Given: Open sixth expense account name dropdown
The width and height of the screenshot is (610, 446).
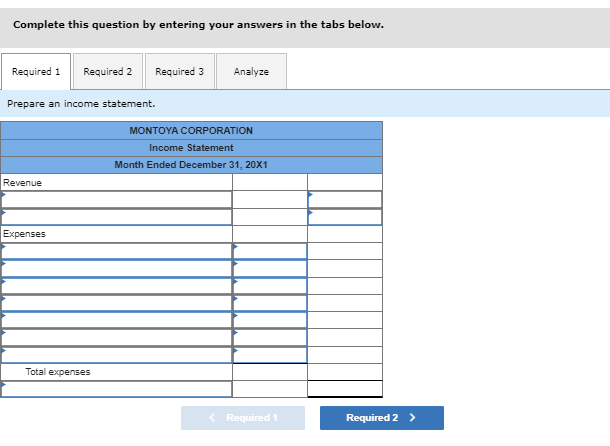Looking at the screenshot, I should coord(116,338).
